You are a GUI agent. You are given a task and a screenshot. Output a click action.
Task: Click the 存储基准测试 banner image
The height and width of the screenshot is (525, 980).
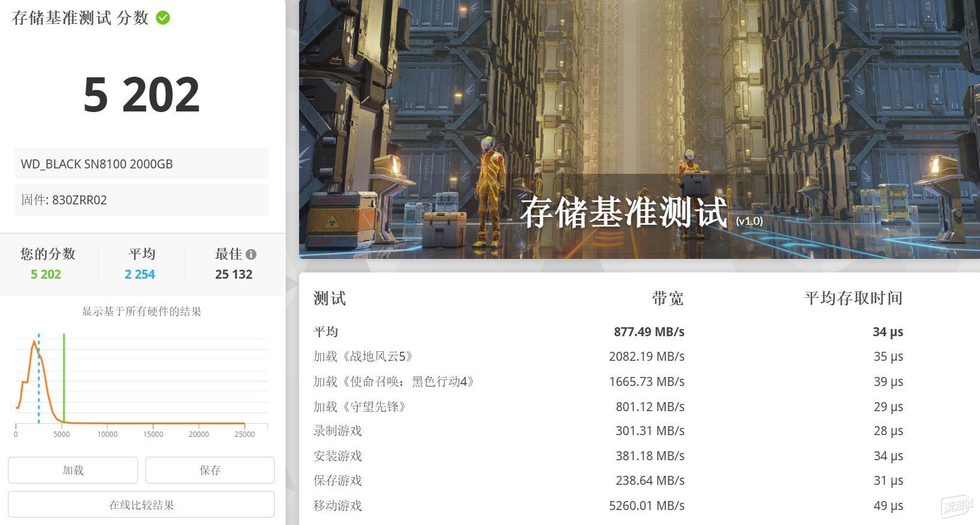[x=639, y=129]
